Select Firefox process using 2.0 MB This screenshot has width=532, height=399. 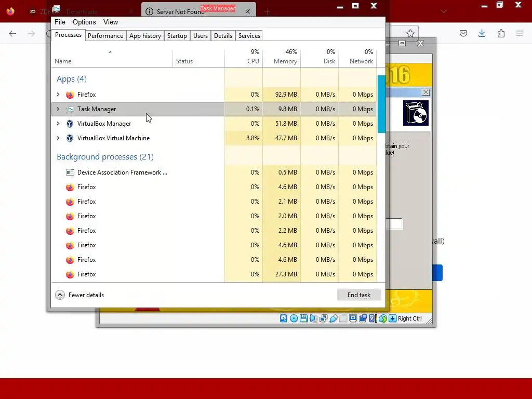214,216
